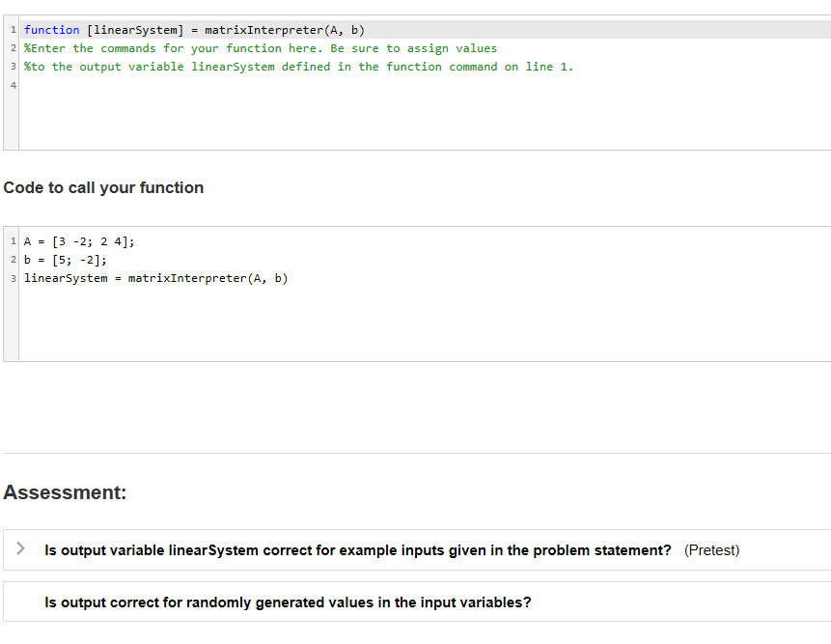
Task: Click line number 4 in the solution editor
Action: click(13, 85)
